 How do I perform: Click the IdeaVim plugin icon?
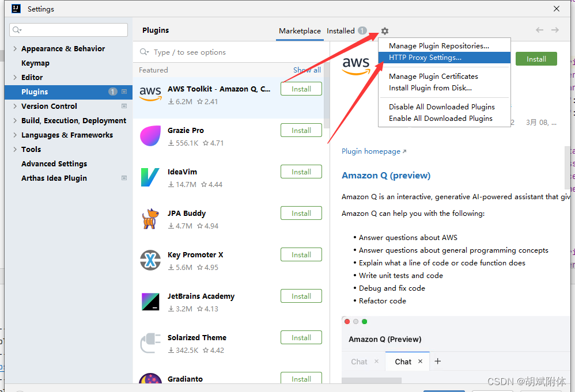150,177
